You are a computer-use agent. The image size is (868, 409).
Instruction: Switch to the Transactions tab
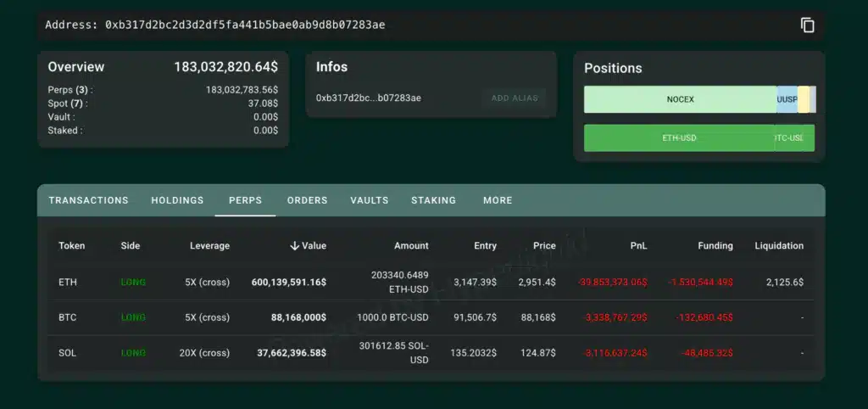click(88, 200)
